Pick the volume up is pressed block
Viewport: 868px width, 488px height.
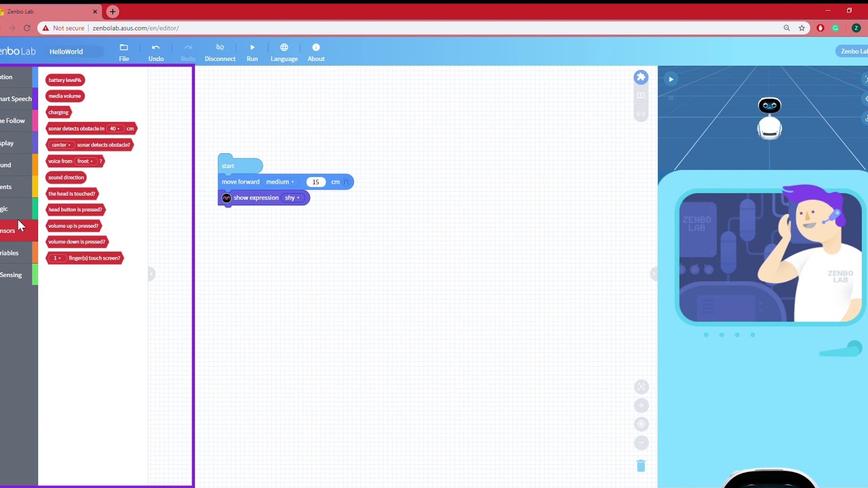[x=73, y=226]
